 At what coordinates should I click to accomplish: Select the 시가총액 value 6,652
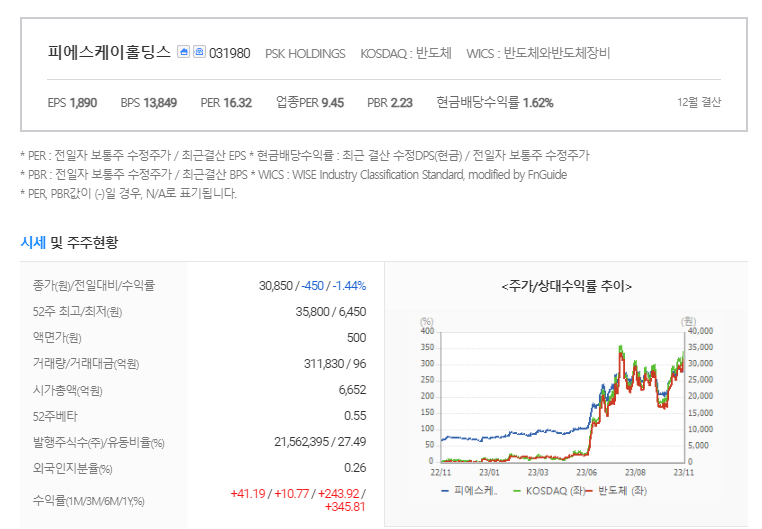(x=352, y=390)
